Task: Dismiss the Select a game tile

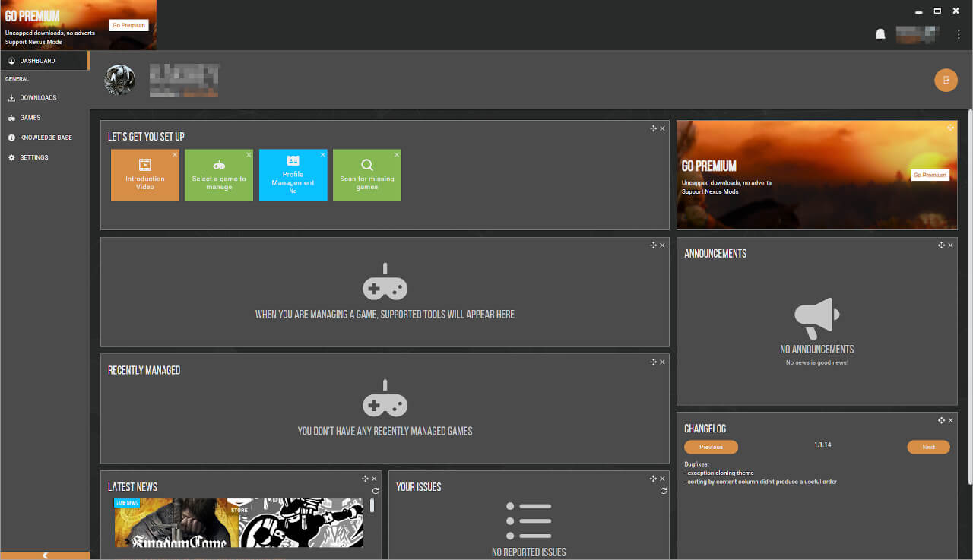Action: [249, 154]
